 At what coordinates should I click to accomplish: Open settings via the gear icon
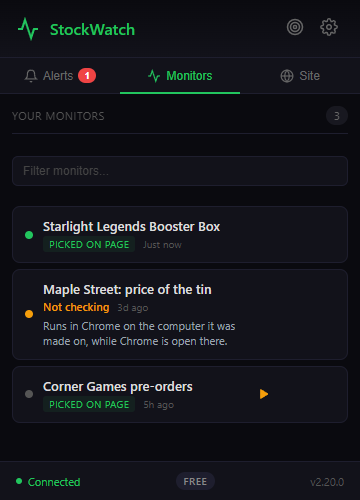(x=329, y=27)
